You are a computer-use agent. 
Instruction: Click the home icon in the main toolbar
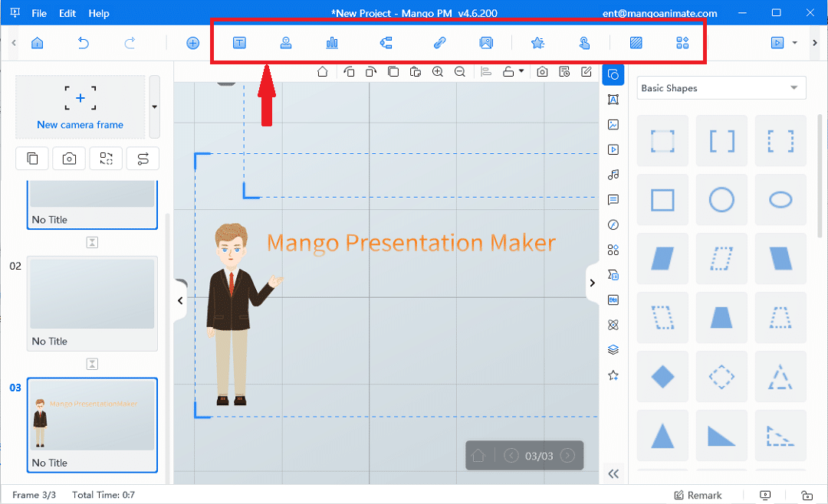point(37,43)
